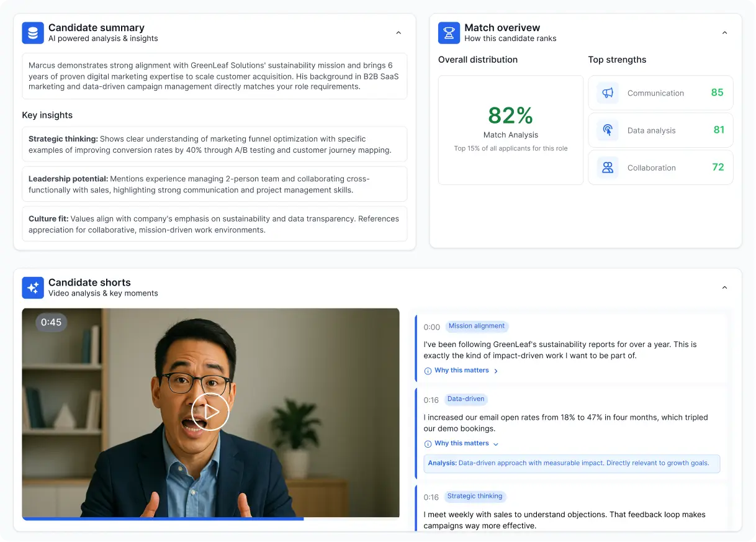The width and height of the screenshot is (756, 542).
Task: Click info icon beside Mission alignment's Why this matters
Action: point(428,371)
